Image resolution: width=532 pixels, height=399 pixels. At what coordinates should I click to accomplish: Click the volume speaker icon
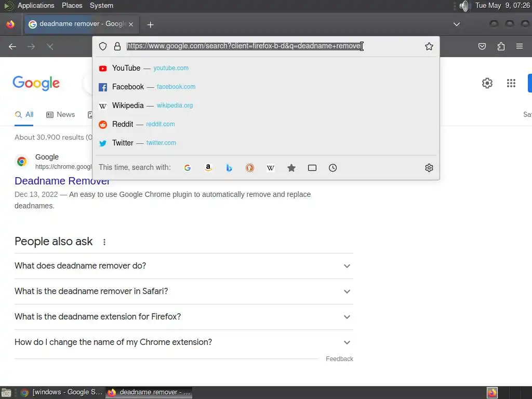[x=464, y=6]
